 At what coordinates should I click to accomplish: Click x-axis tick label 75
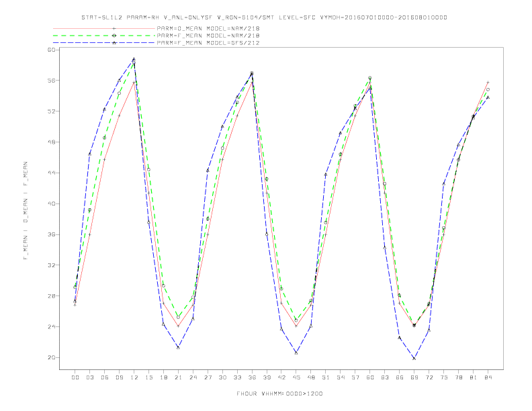pos(444,377)
